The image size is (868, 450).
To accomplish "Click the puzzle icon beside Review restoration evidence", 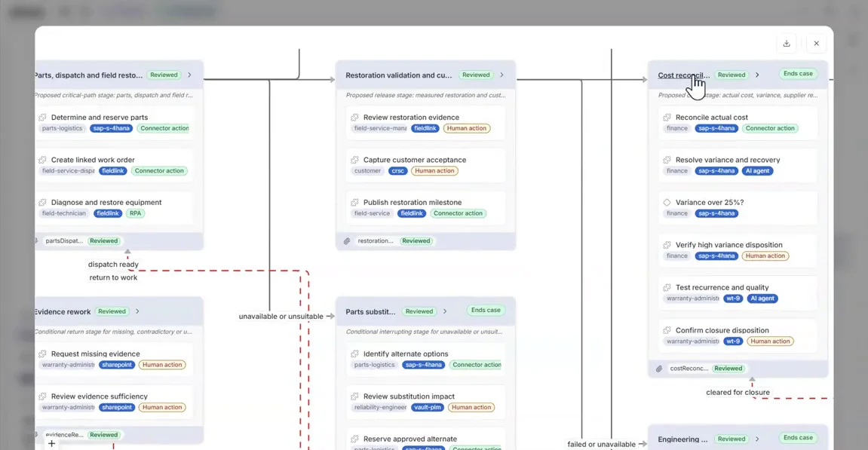I will (x=355, y=118).
